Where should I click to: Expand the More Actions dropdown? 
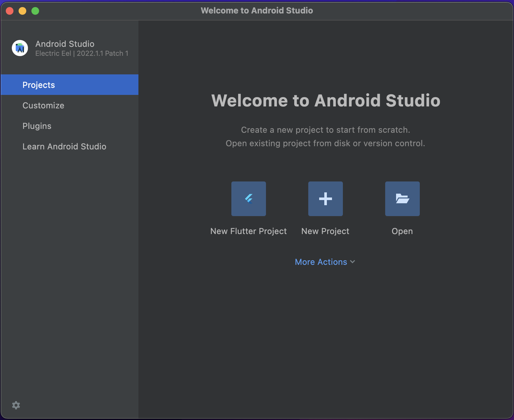(325, 262)
